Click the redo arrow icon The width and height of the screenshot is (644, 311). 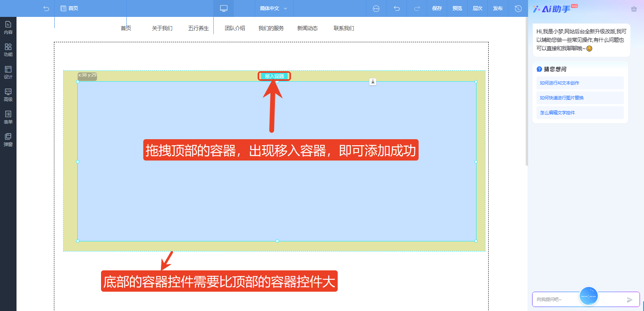tap(417, 8)
